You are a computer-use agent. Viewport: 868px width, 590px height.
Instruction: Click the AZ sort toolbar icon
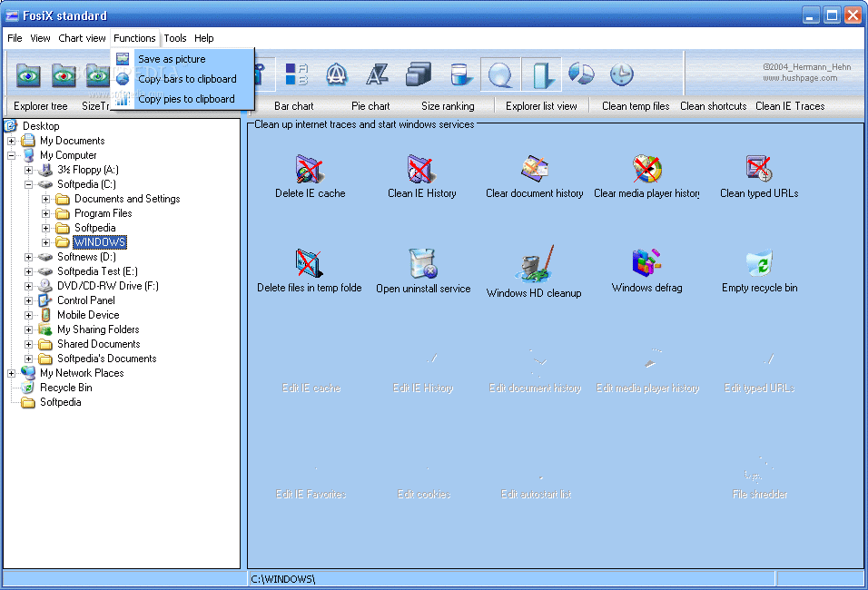(x=377, y=74)
